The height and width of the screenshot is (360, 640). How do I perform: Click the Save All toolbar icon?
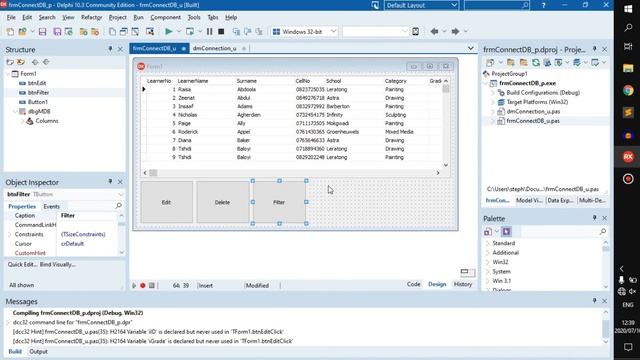click(x=57, y=31)
